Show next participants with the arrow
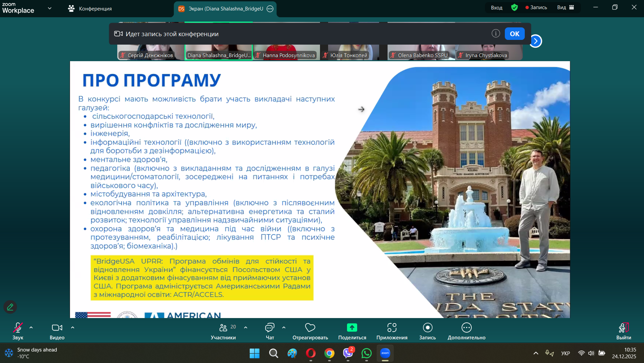 pyautogui.click(x=536, y=41)
